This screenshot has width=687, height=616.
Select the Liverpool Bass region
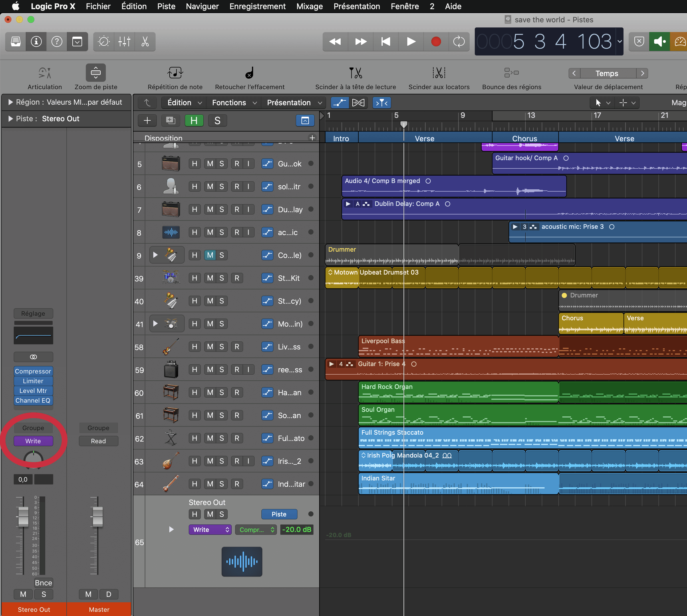point(458,347)
